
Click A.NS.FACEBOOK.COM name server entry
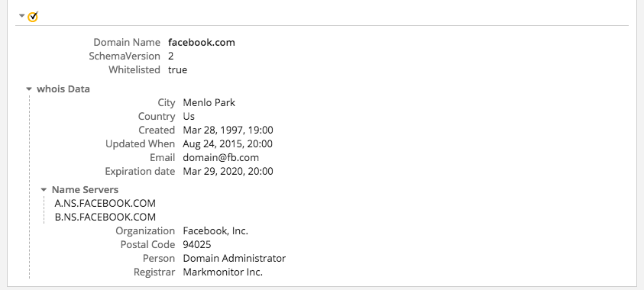click(105, 203)
